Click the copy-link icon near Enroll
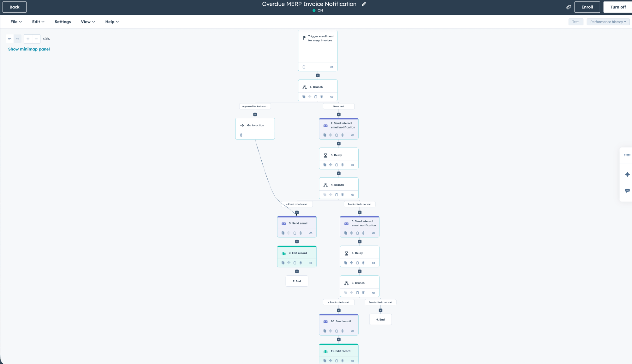 [x=568, y=7]
